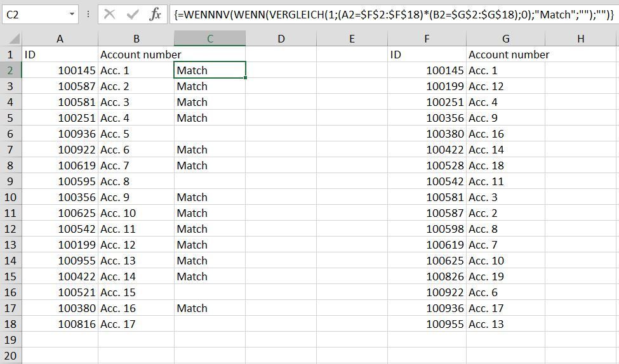Click empty result cell C6
Image resolution: width=619 pixels, height=364 pixels.
(210, 134)
